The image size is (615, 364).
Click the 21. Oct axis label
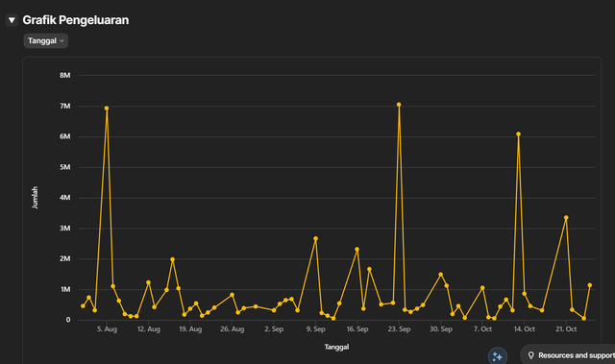point(566,329)
